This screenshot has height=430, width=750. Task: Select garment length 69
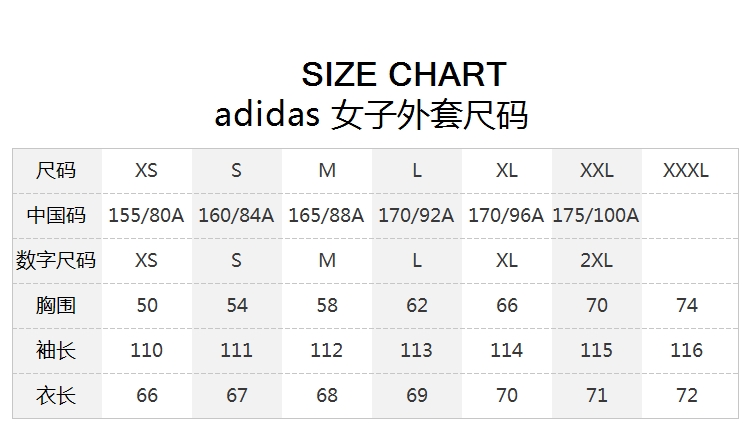click(x=417, y=395)
